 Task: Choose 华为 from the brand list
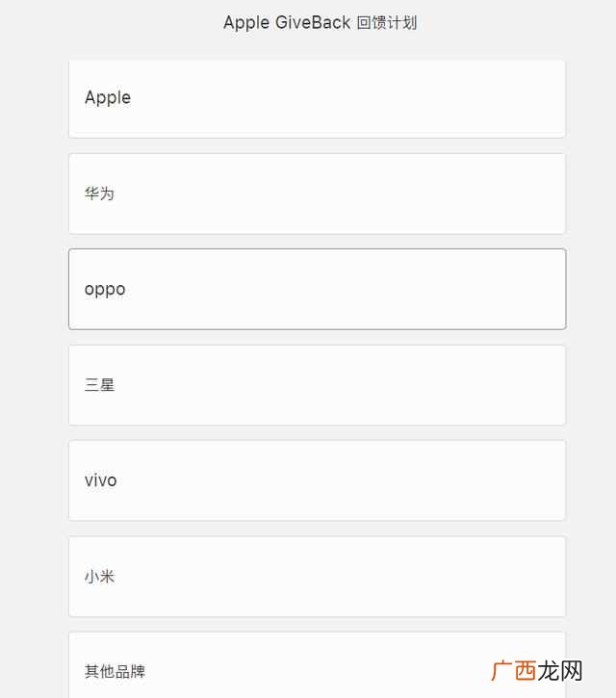click(317, 194)
